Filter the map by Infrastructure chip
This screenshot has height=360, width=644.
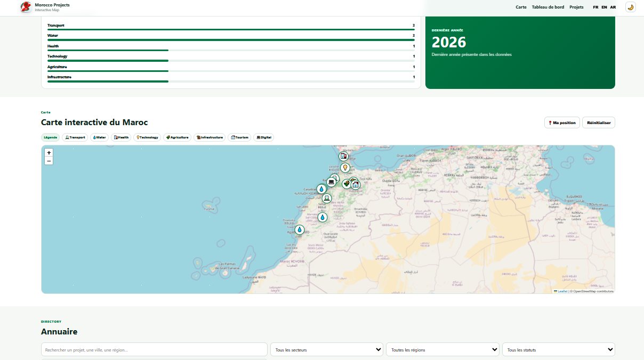point(210,137)
